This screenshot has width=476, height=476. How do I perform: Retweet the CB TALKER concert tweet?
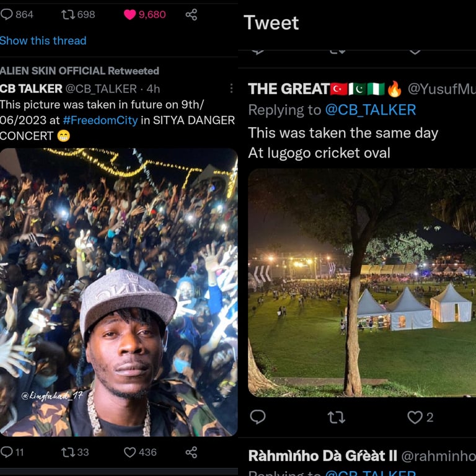tap(68, 452)
